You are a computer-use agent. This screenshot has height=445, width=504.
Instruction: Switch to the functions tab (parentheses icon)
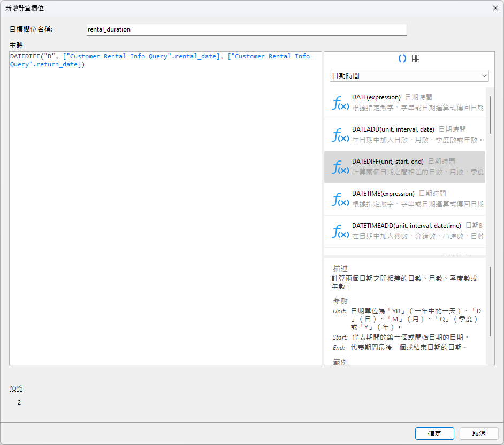tap(402, 59)
